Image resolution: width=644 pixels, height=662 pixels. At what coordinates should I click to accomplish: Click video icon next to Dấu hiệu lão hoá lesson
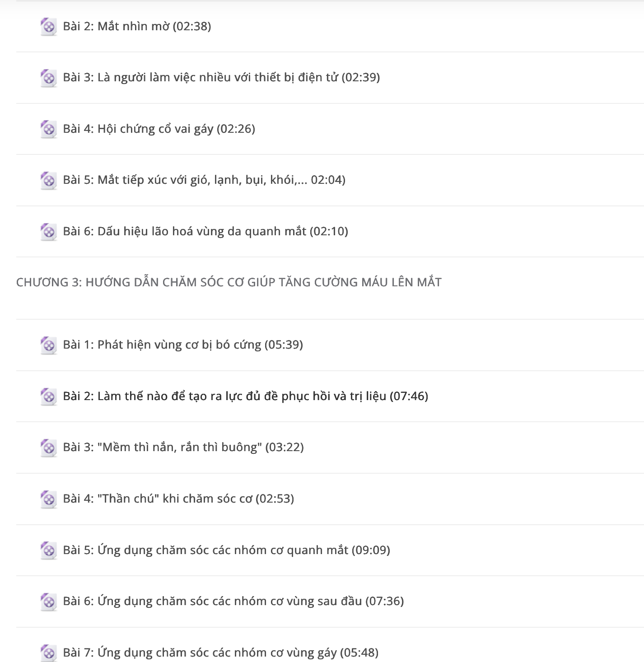tap(48, 232)
